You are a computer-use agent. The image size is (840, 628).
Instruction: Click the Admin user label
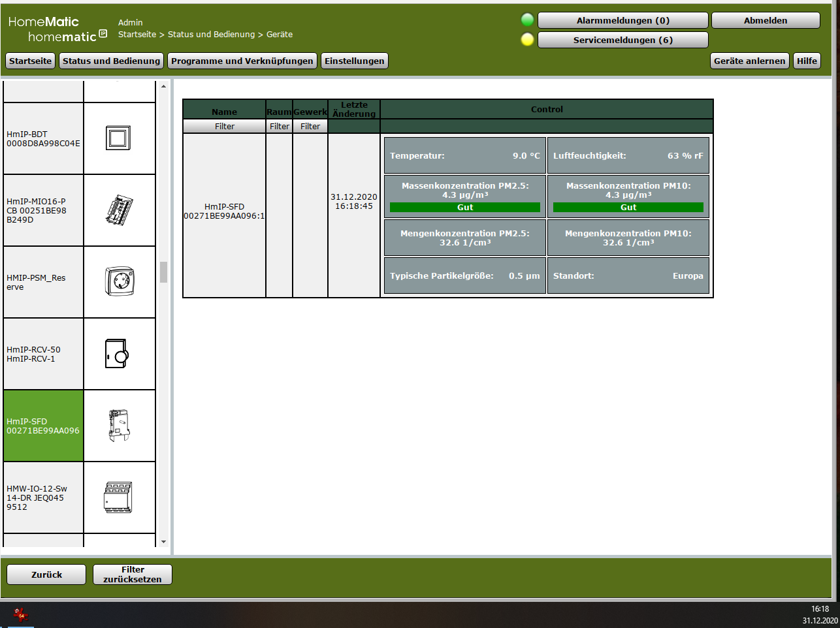[x=131, y=22]
